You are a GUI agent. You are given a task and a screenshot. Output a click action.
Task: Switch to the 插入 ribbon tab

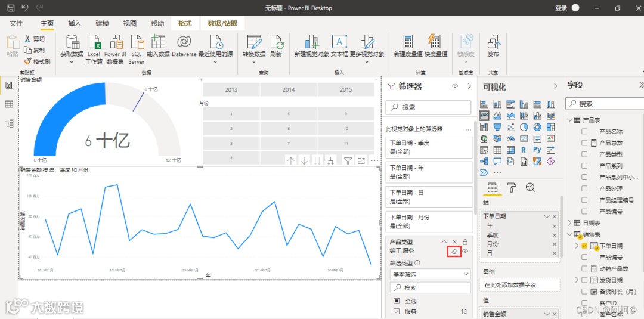click(x=75, y=23)
